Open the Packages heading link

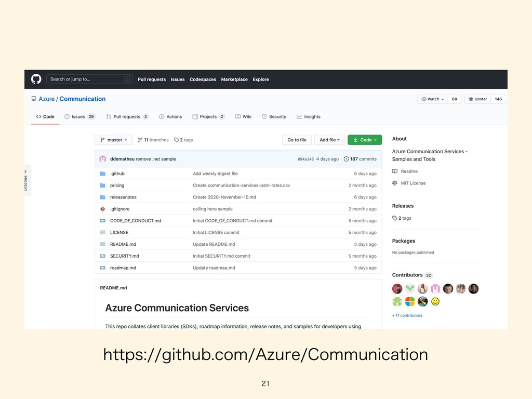(x=403, y=241)
